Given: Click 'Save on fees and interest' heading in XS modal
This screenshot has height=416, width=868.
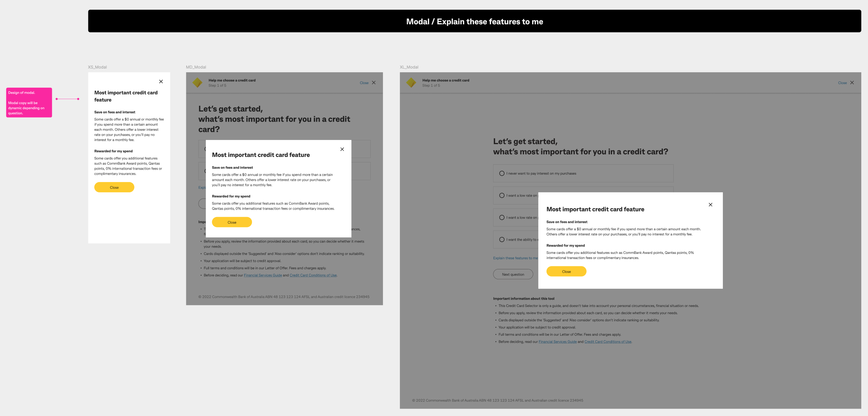Looking at the screenshot, I should tap(115, 112).
